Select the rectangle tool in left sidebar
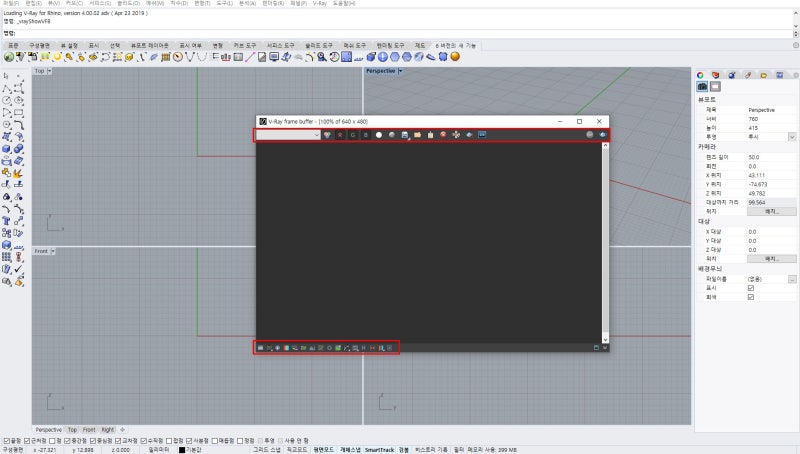800x454 pixels. coord(18,113)
